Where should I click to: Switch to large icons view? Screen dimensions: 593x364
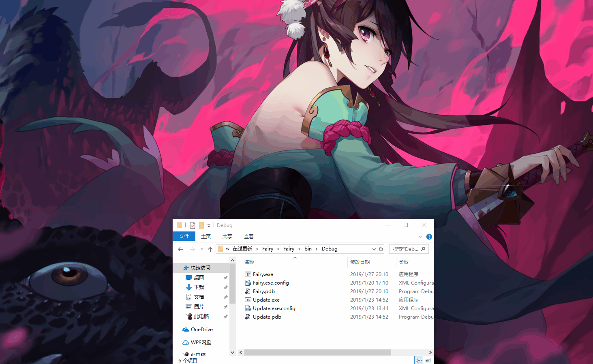click(428, 360)
